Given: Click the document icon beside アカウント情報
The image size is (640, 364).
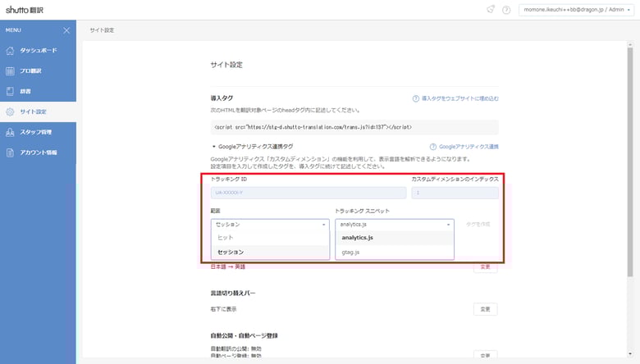Looking at the screenshot, I should pyautogui.click(x=10, y=152).
